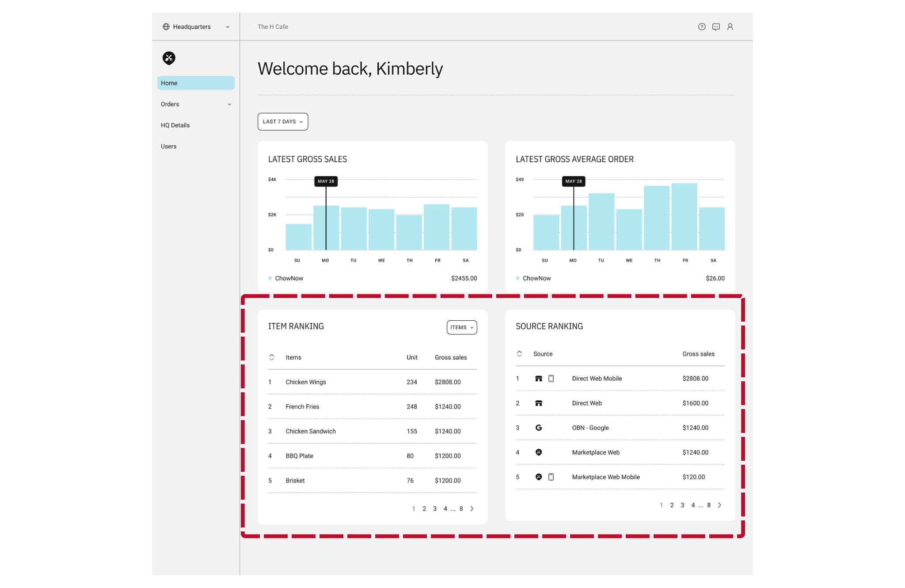Open the chat messages icon
Viewport: 905px width, 588px height.
(716, 27)
